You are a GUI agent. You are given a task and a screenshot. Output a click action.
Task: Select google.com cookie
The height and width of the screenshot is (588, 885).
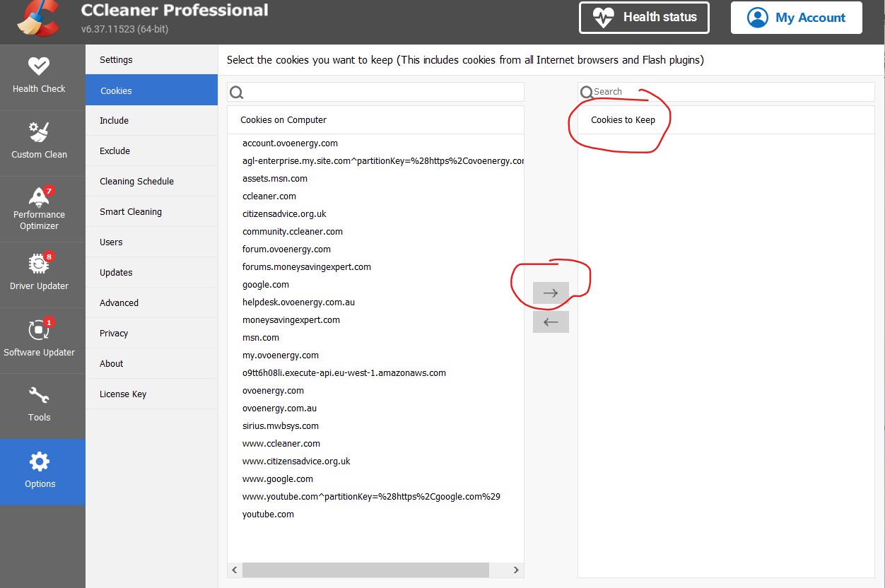(266, 285)
